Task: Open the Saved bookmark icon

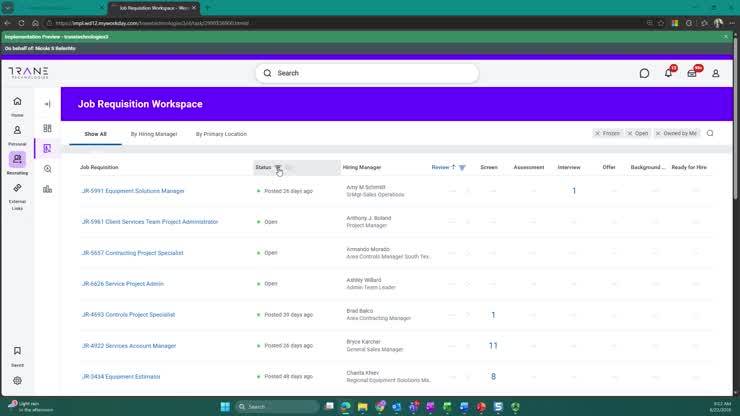Action: coord(17,351)
